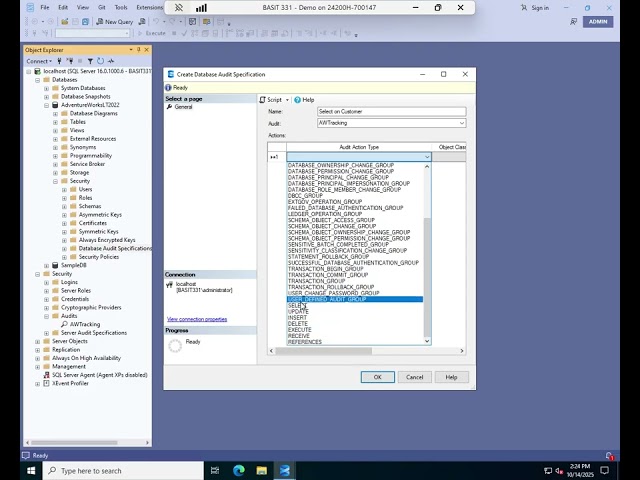Click the activity monitor icon in Object Explorer

pos(111,61)
